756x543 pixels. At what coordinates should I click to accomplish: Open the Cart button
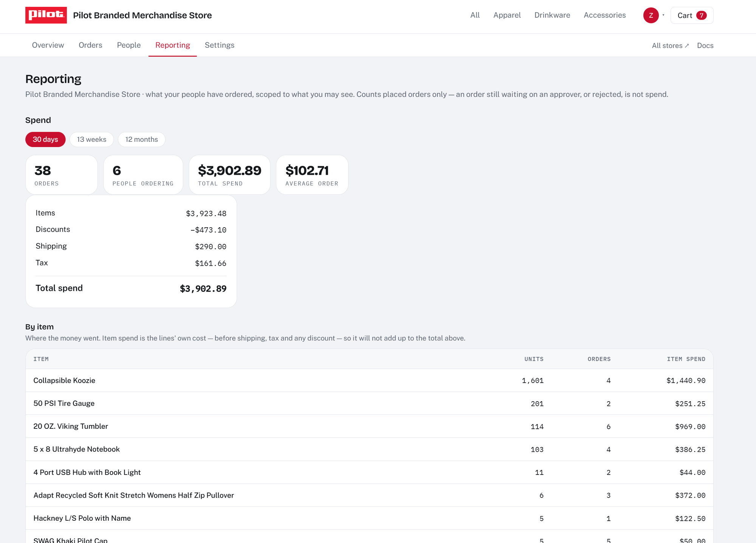click(692, 16)
